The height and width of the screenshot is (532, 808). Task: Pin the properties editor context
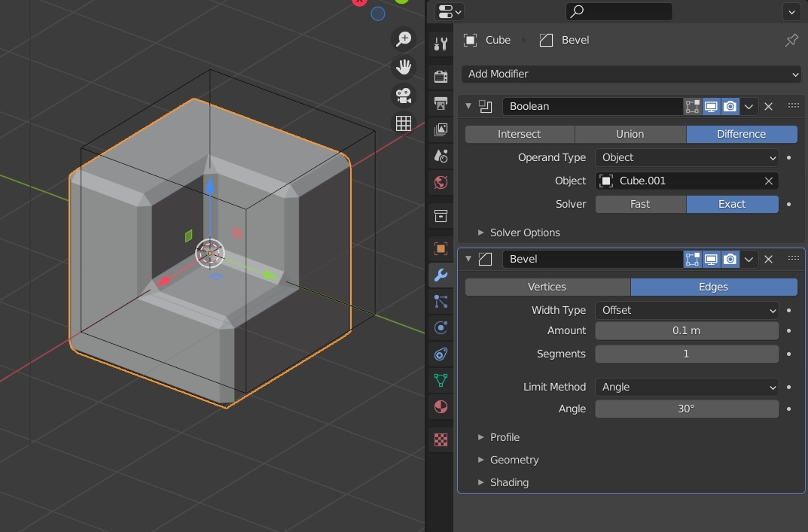point(791,41)
